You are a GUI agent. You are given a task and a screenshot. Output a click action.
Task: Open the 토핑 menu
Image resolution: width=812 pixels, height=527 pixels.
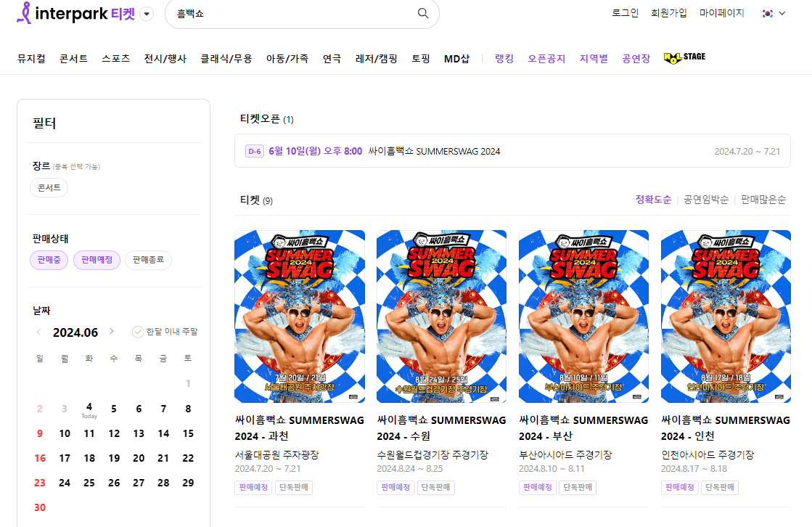pos(420,59)
